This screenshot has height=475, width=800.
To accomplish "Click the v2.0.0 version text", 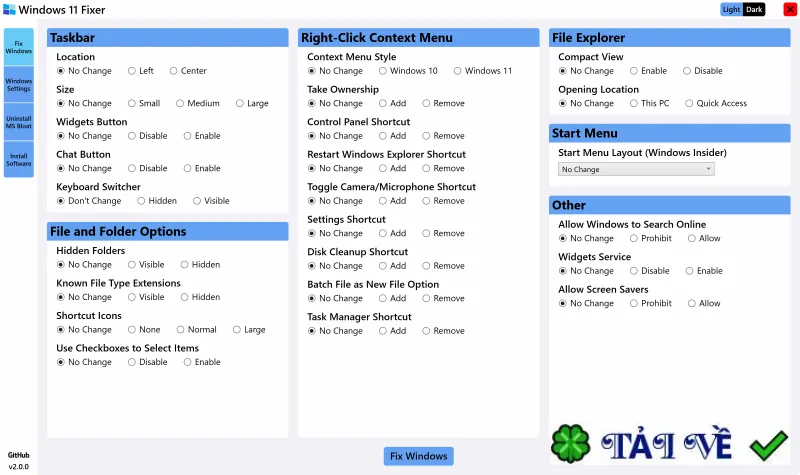I will (x=18, y=466).
